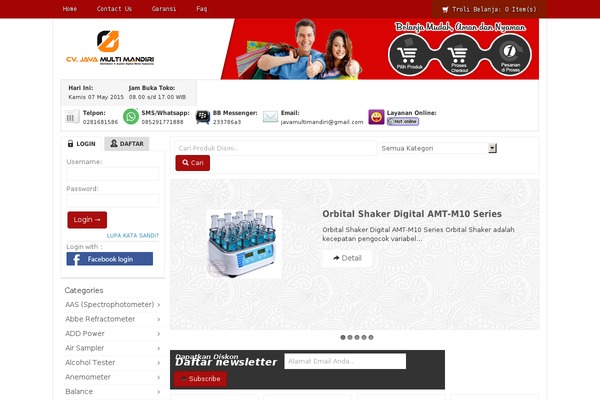Expand the Balance category

112,392
